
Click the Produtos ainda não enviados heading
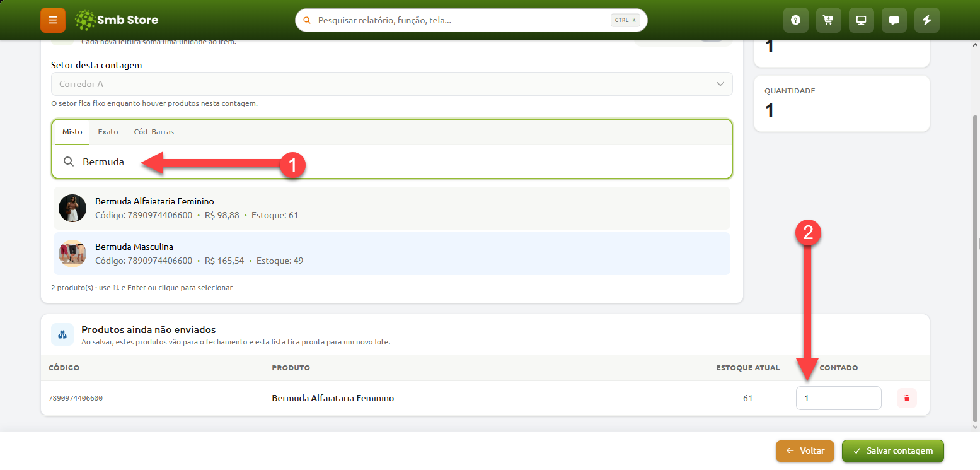149,329
